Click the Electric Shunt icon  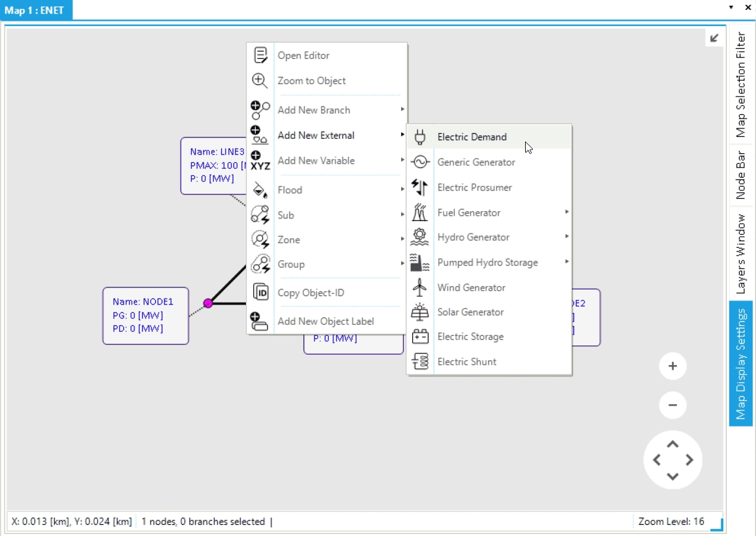[420, 362]
